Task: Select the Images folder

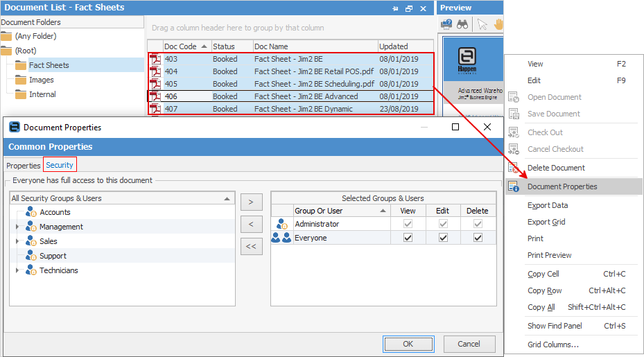Action: pos(41,80)
